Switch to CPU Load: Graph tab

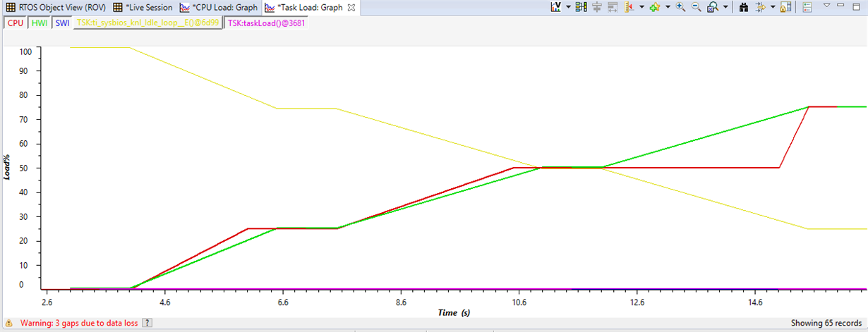219,7
